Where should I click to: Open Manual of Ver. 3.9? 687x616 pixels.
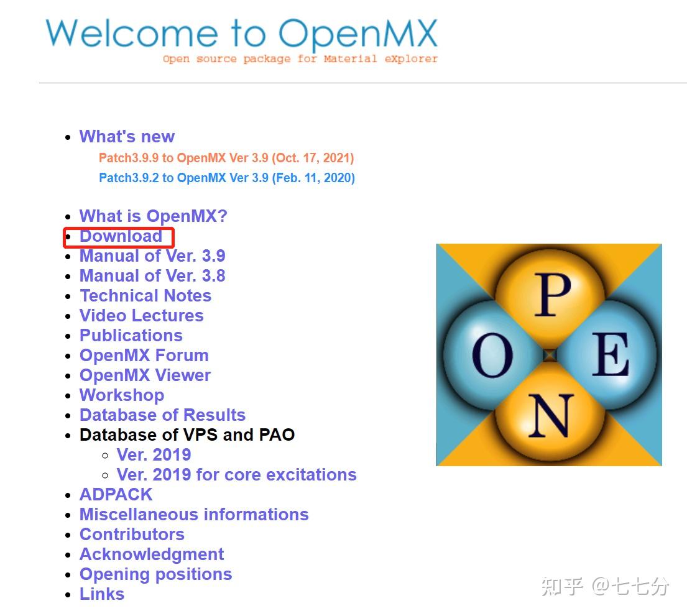point(152,255)
